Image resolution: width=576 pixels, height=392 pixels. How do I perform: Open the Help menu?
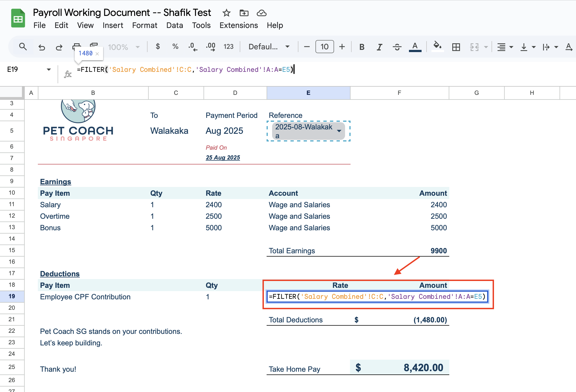click(275, 25)
